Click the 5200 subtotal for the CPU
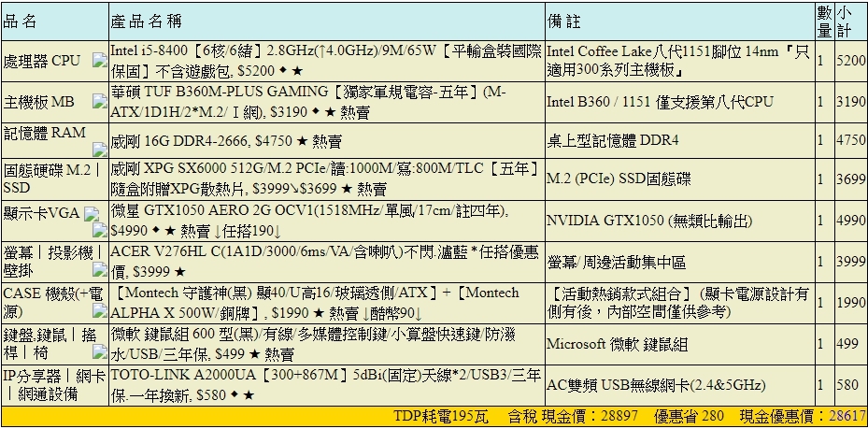The width and height of the screenshot is (868, 429). (851, 61)
